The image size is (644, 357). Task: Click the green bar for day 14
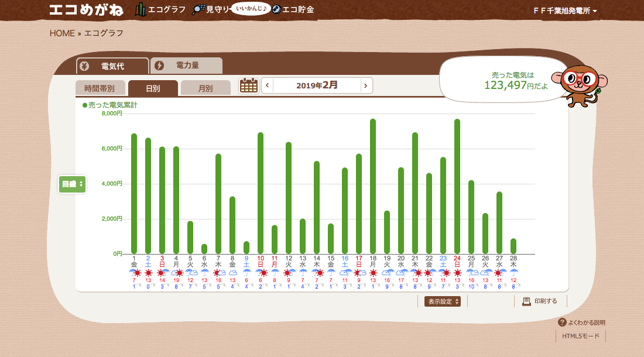(x=317, y=207)
